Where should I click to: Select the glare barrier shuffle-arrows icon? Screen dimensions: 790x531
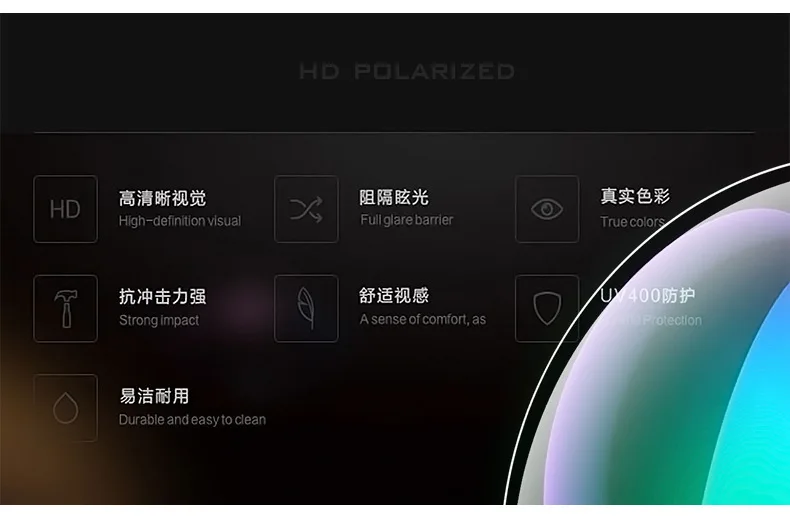click(306, 209)
